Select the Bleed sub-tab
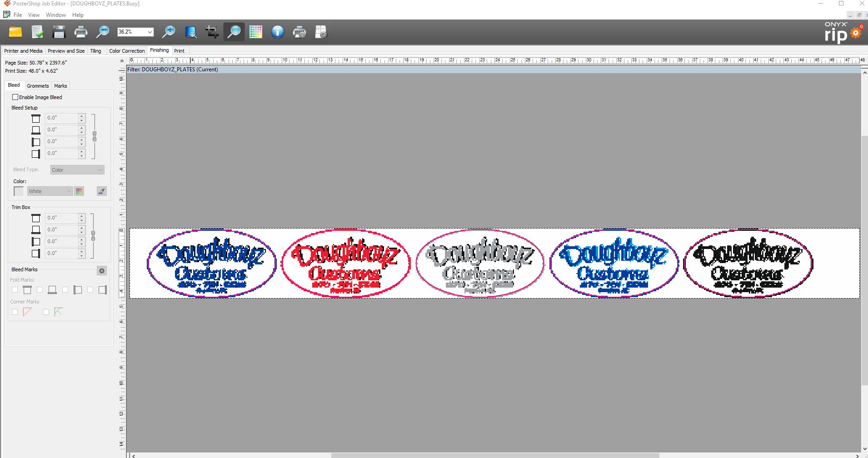868x458 pixels. pyautogui.click(x=14, y=85)
